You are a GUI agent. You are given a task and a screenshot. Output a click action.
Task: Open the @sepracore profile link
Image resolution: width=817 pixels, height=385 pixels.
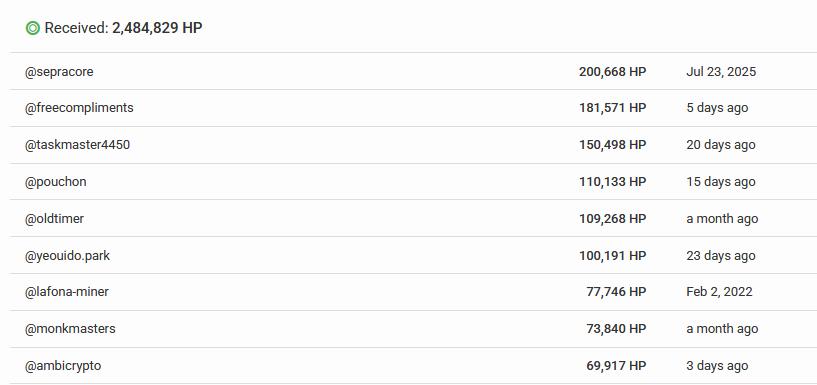[x=59, y=71]
